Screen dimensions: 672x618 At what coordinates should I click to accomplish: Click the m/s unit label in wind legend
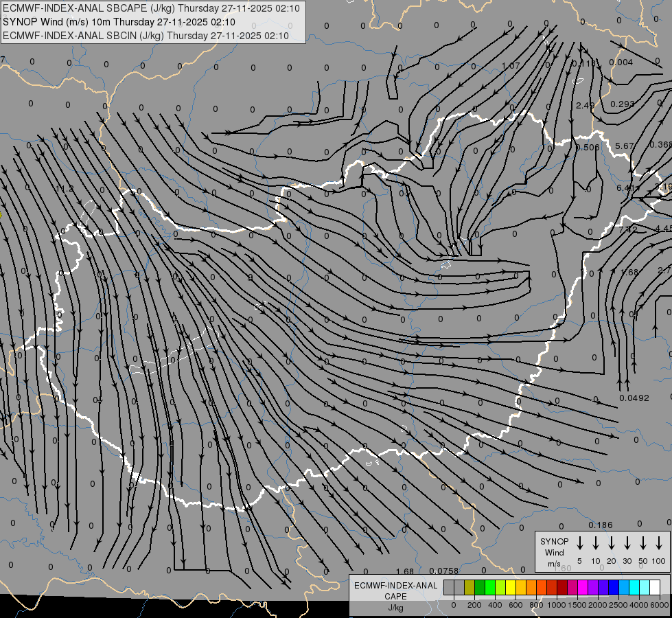[x=554, y=564]
